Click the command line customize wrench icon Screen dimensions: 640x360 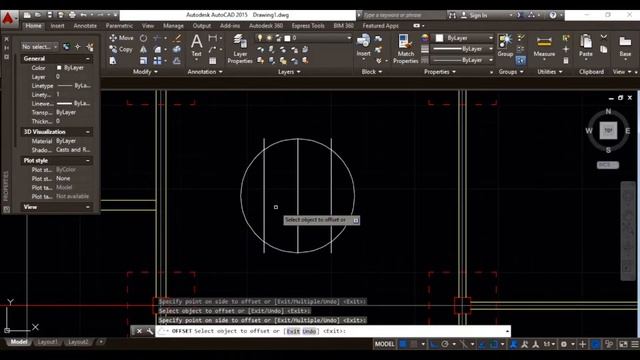click(x=150, y=331)
